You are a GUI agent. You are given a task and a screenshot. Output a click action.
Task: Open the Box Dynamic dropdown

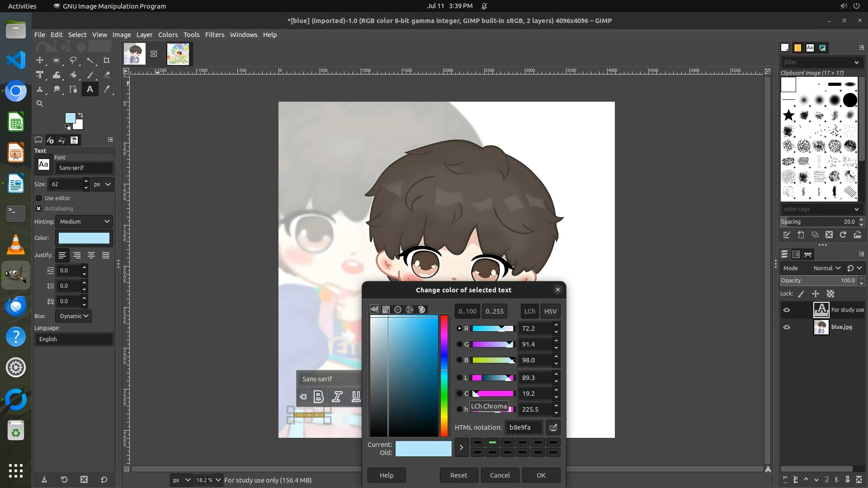coord(74,316)
